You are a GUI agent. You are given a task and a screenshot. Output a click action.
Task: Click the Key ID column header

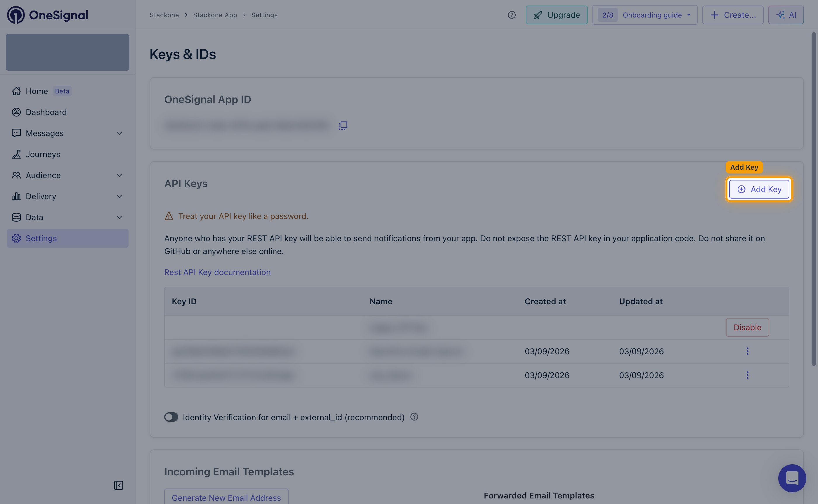pos(184,301)
